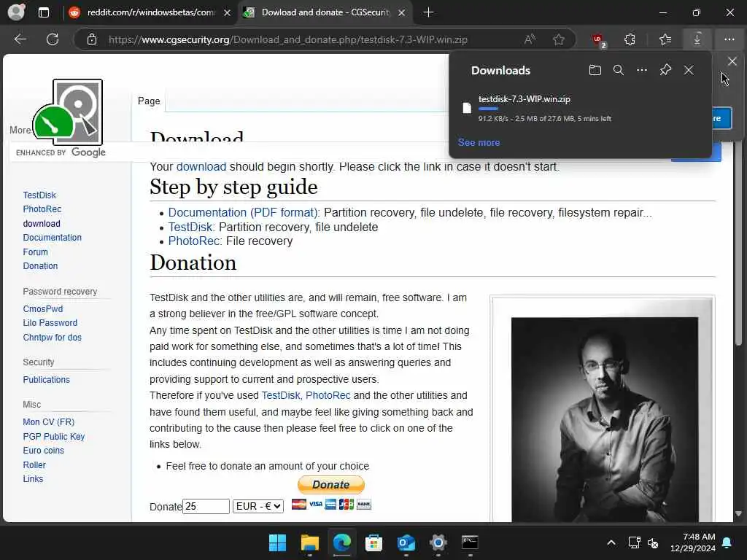This screenshot has width=747, height=560.
Task: Open File Explorer from taskbar
Action: click(x=309, y=542)
